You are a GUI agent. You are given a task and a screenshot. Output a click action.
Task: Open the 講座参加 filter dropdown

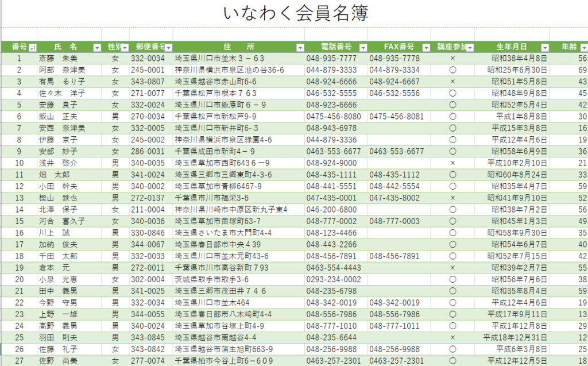tap(470, 48)
